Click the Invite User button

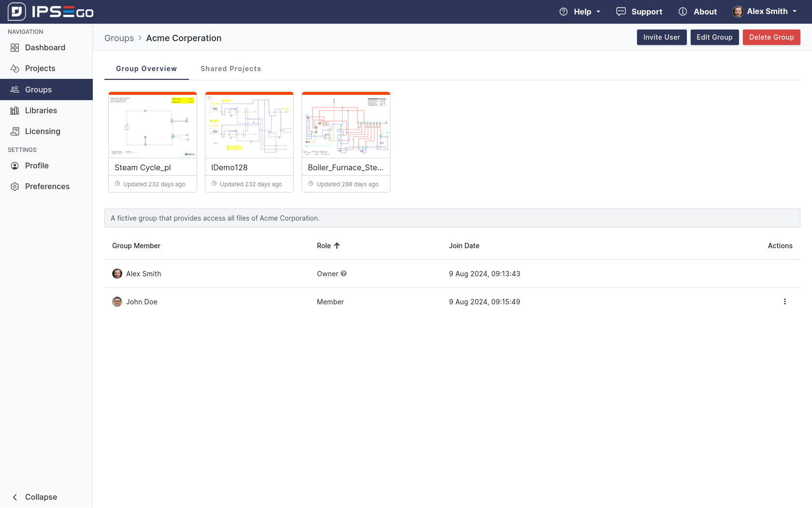pos(661,37)
